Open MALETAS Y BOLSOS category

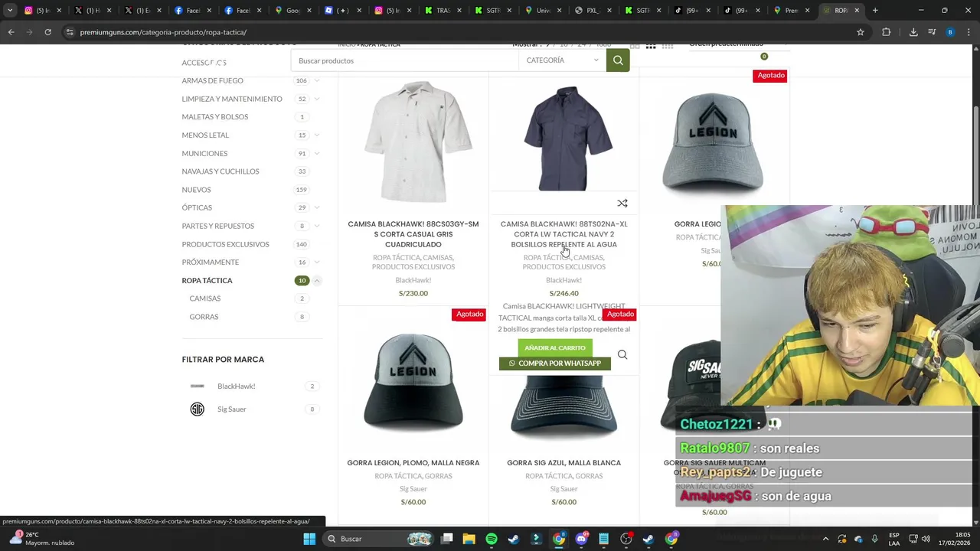pos(215,117)
